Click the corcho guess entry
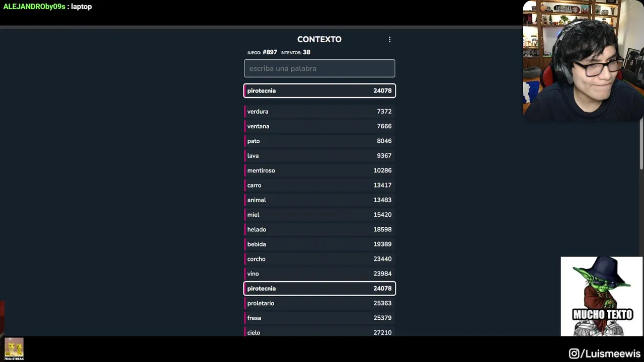 (x=319, y=259)
